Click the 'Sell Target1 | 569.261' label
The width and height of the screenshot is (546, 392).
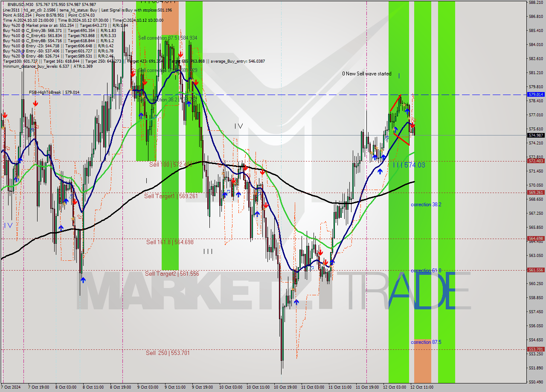pos(171,196)
